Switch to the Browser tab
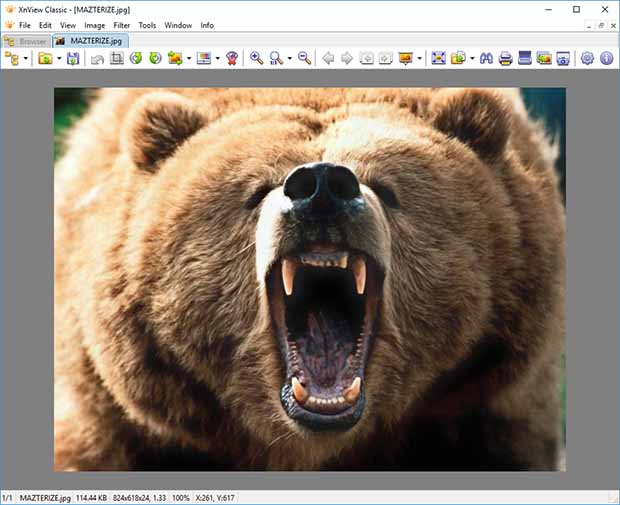The height and width of the screenshot is (505, 620). point(26,41)
